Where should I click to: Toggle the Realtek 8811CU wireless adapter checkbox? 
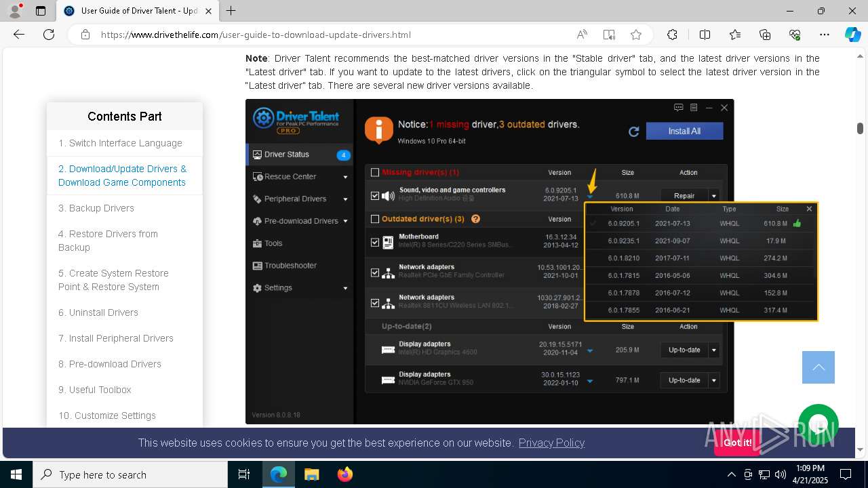[375, 303]
